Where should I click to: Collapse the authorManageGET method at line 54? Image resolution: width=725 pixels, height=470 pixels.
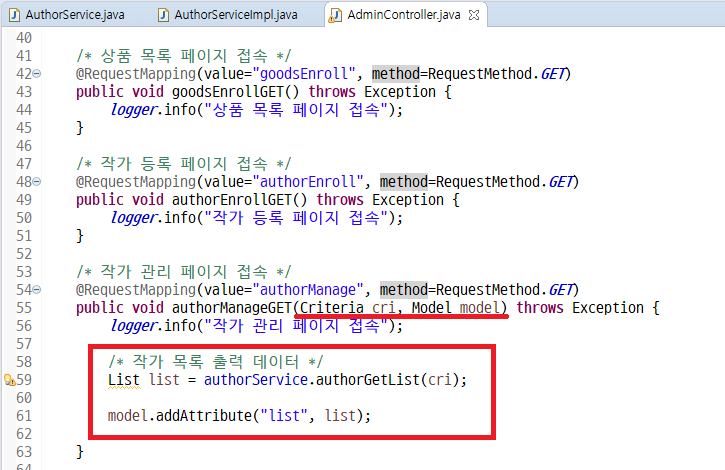click(x=37, y=290)
